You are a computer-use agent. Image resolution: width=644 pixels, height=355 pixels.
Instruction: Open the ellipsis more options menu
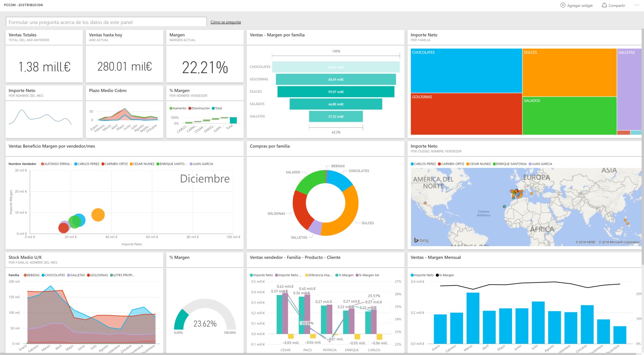[x=636, y=5]
